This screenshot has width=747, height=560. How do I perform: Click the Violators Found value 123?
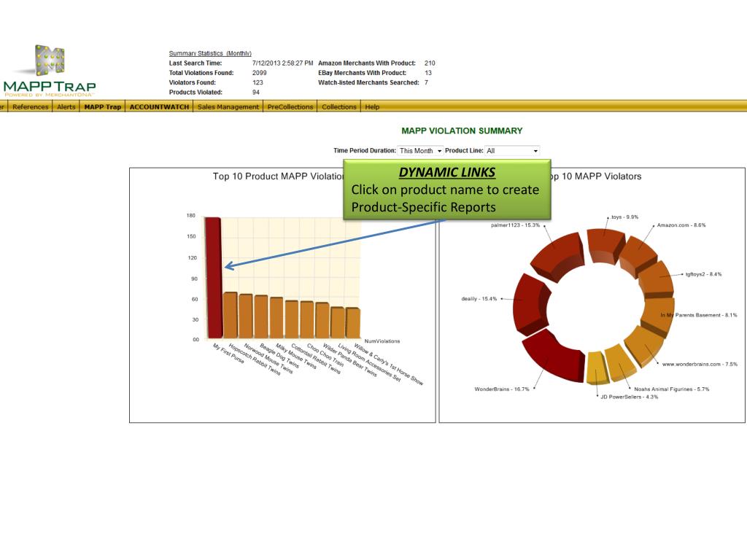pos(258,82)
